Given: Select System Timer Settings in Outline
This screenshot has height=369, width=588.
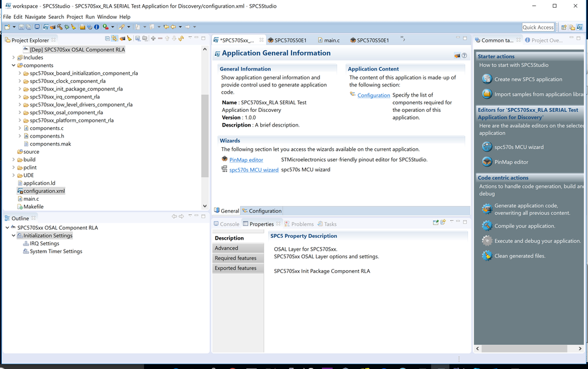Looking at the screenshot, I should click(x=56, y=251).
